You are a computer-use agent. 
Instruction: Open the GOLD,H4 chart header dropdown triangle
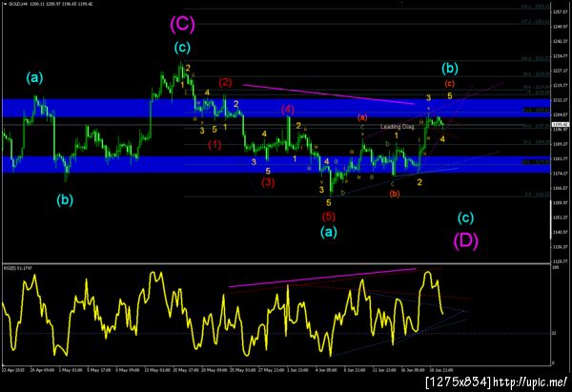5,4
